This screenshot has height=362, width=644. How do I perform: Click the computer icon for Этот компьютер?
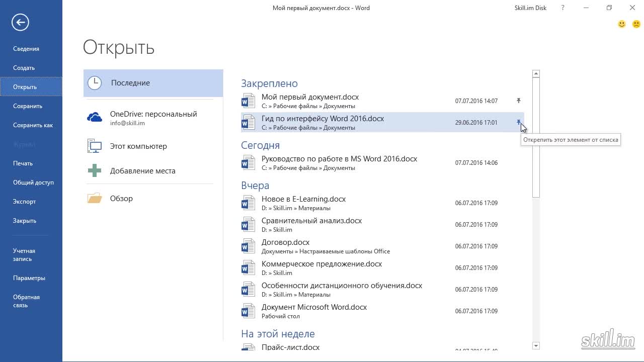(x=95, y=146)
